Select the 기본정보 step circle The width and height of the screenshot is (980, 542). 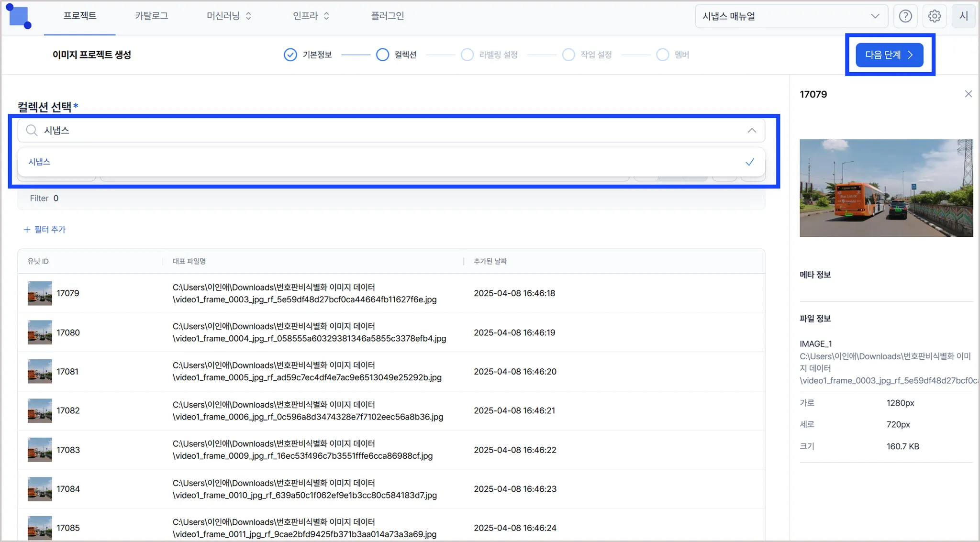290,55
